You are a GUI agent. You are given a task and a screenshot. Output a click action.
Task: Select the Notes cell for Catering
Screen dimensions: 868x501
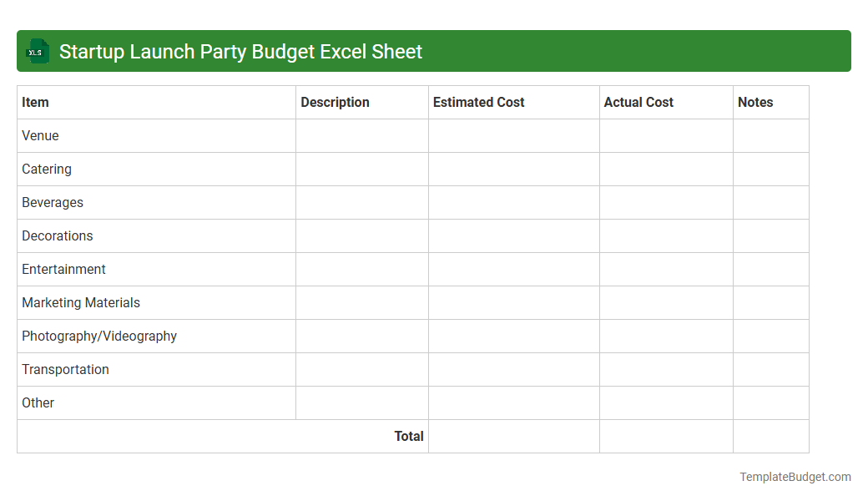coord(770,169)
